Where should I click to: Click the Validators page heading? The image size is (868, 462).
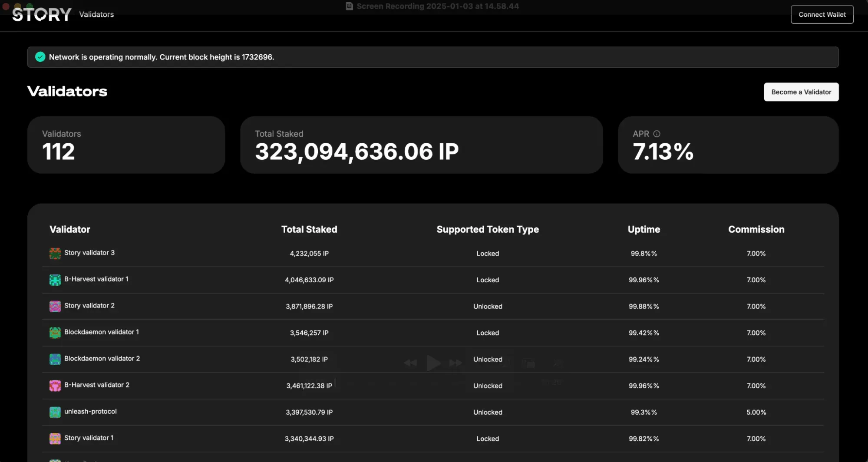[67, 91]
